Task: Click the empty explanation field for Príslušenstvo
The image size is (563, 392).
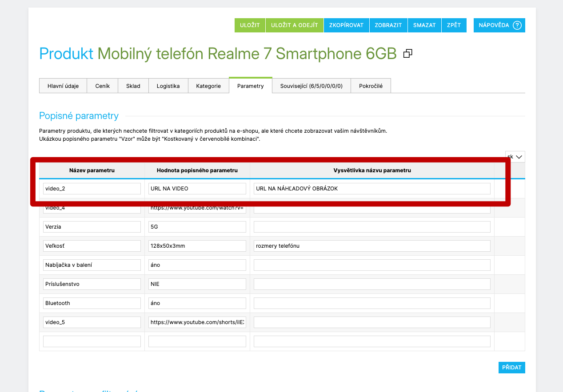Action: click(372, 284)
